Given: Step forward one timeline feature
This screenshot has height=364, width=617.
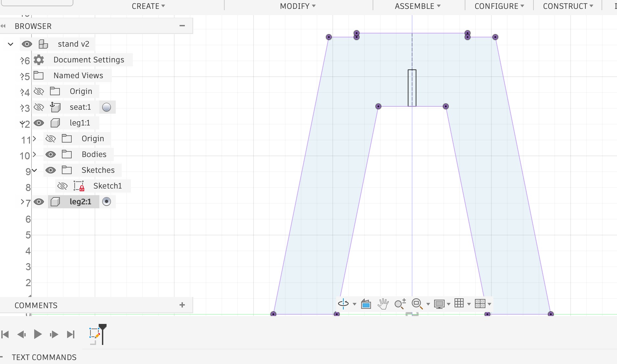Looking at the screenshot, I should point(54,334).
